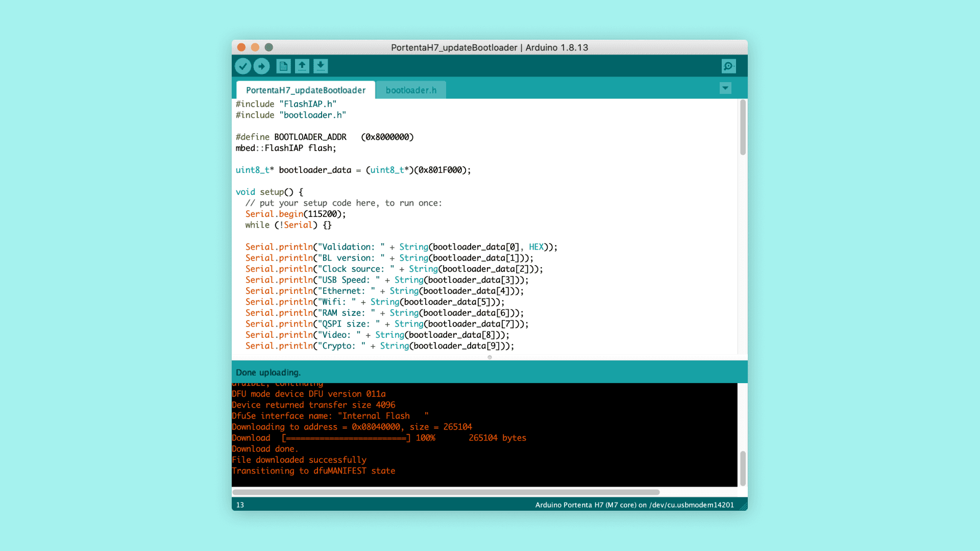Click the Verify checkmark button
980x551 pixels.
tap(243, 66)
